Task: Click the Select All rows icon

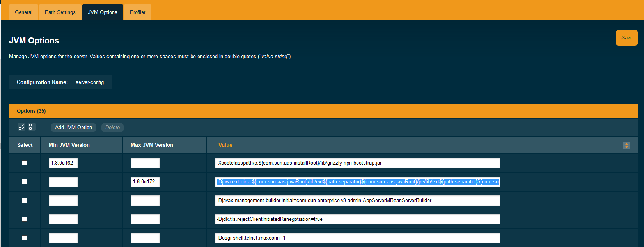Action: [21, 127]
